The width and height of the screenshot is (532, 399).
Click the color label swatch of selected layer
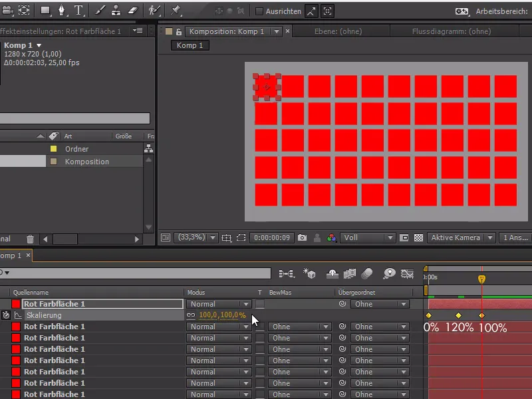(x=16, y=304)
